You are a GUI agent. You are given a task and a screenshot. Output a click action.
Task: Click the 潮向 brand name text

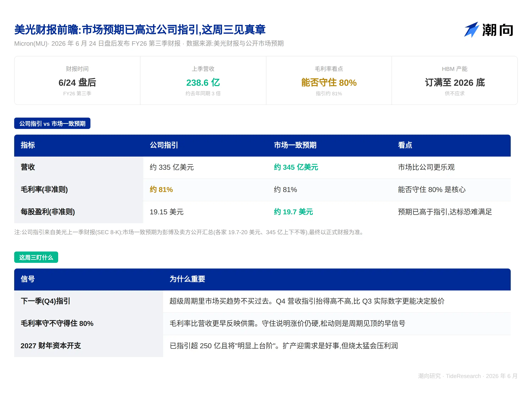(x=498, y=30)
